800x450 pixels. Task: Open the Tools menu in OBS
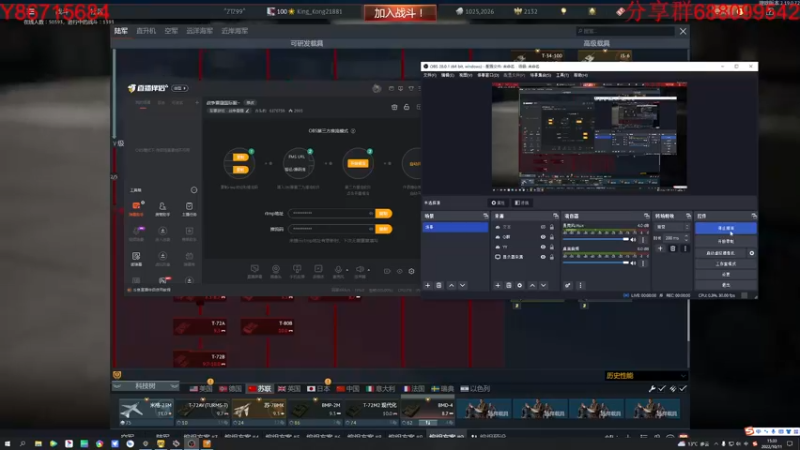point(562,75)
